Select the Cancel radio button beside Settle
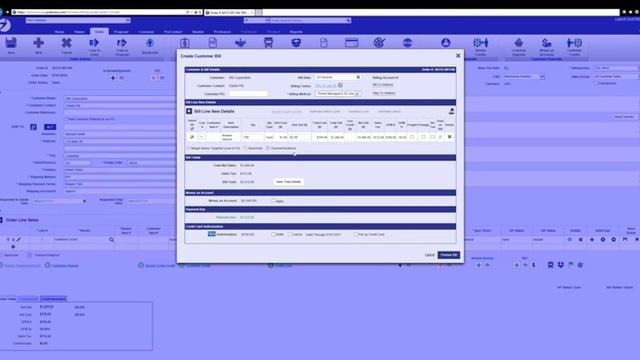 (x=290, y=234)
